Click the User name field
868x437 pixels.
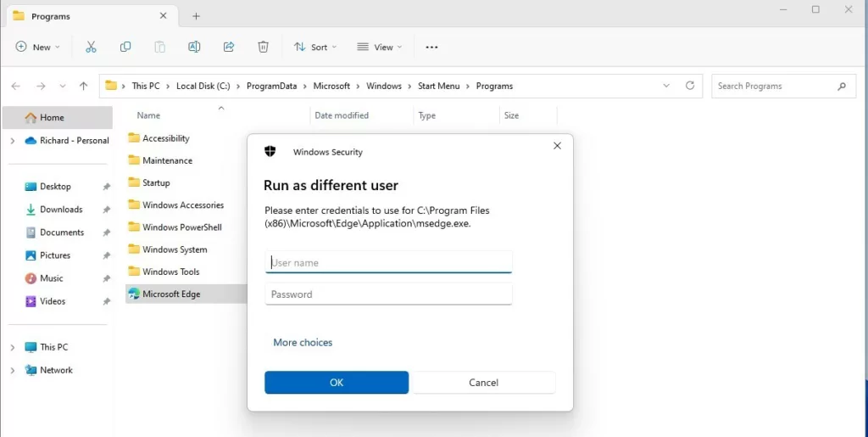point(388,262)
